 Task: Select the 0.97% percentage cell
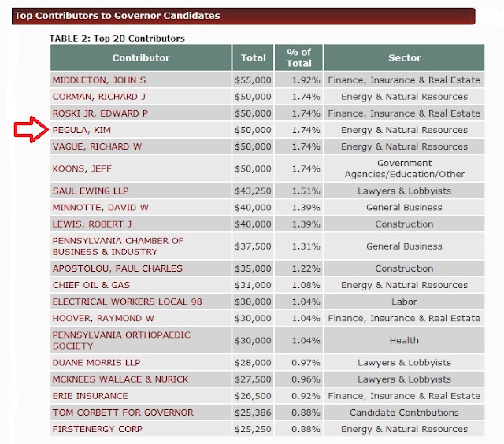click(298, 363)
